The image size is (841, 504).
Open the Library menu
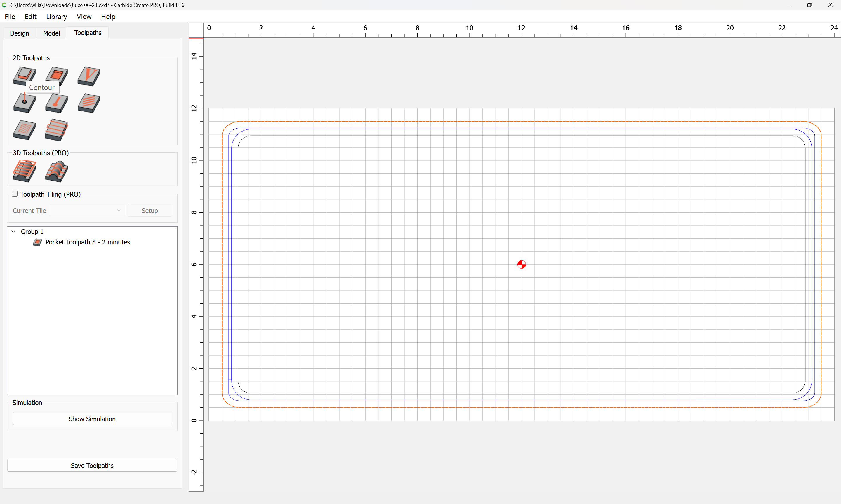coord(56,17)
